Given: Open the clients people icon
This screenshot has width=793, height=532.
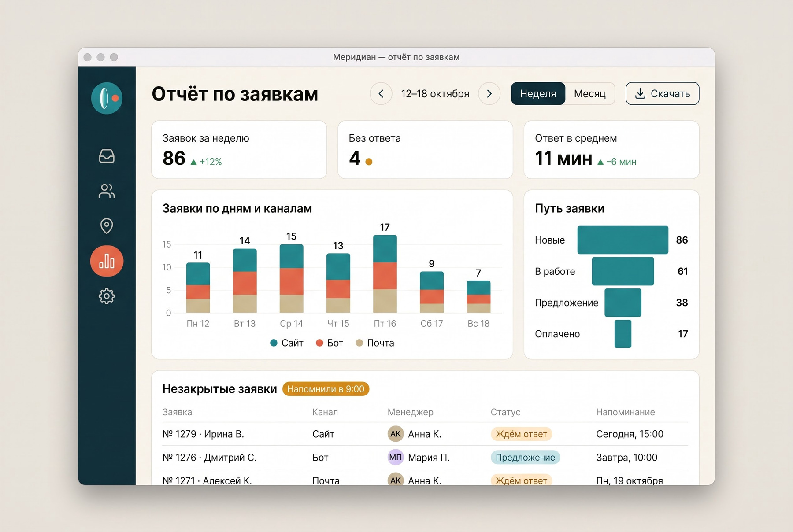Looking at the screenshot, I should (107, 191).
